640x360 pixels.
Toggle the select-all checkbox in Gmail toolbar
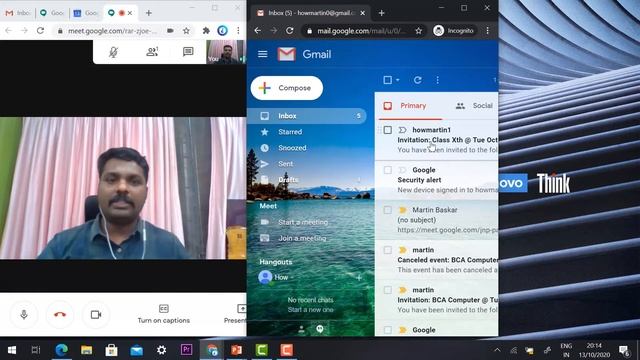[387, 80]
